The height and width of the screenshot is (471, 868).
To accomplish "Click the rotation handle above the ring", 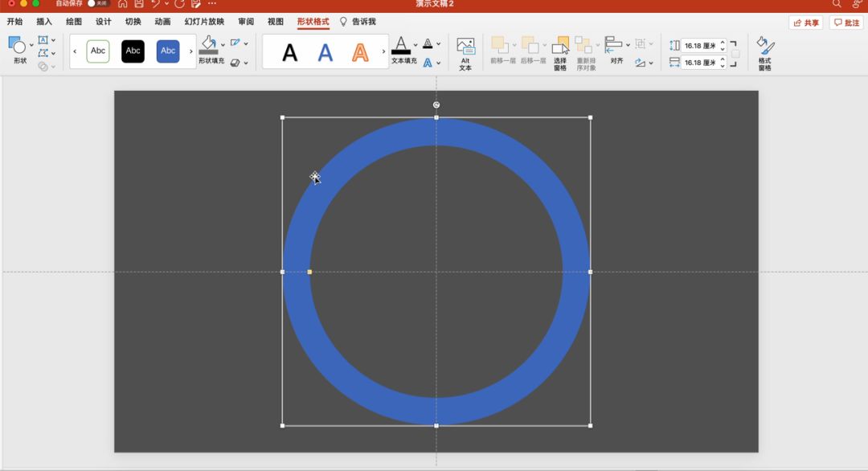I will point(436,104).
